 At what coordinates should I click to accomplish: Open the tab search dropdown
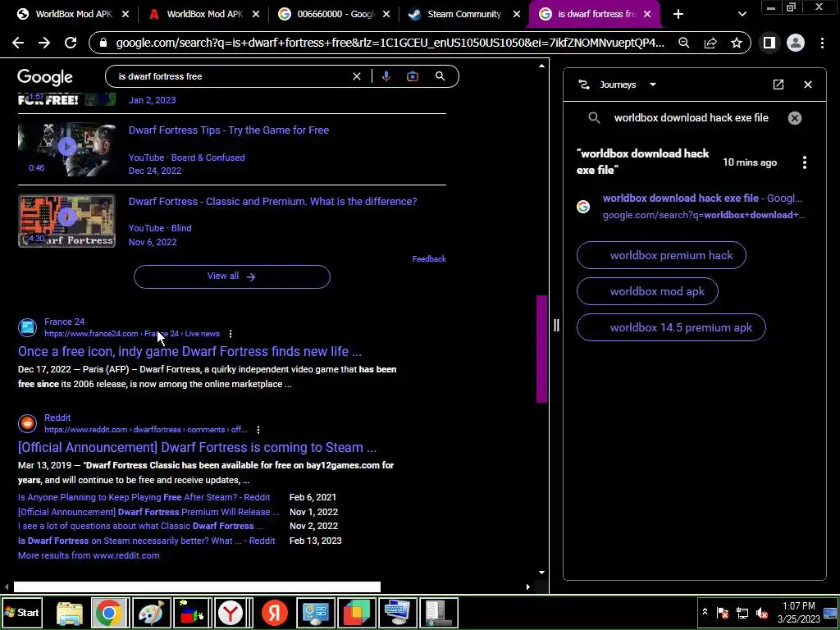742,14
